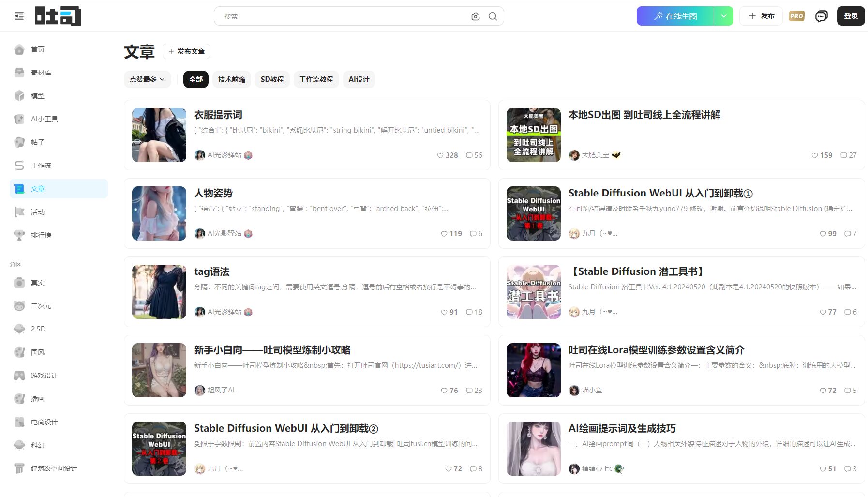Open the 点赞最多 sort dropdown
This screenshot has width=868, height=497.
click(x=147, y=79)
